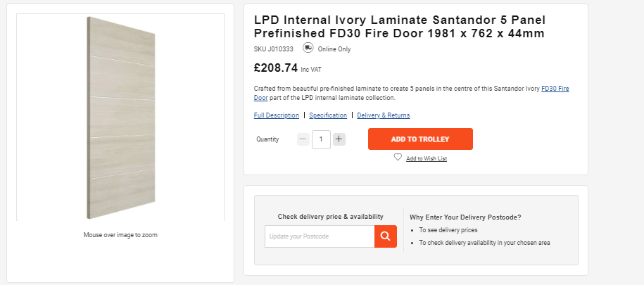Click the LPD Santandor product title

[400, 26]
